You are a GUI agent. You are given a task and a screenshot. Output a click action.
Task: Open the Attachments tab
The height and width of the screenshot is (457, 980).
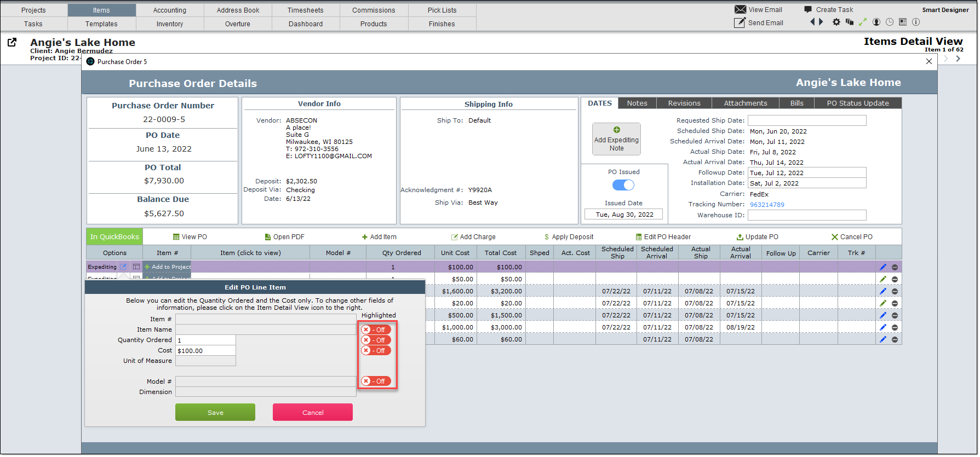coord(746,103)
